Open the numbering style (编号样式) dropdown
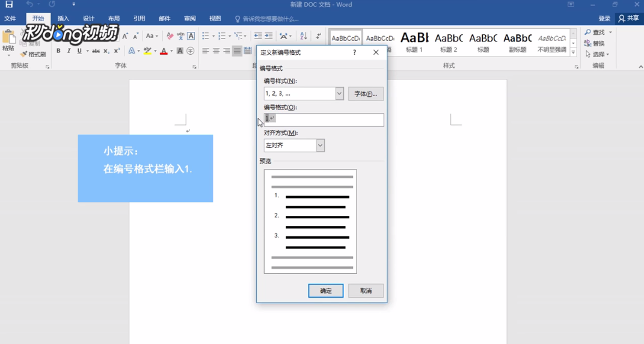Screen dimensions: 644x344 pos(339,94)
